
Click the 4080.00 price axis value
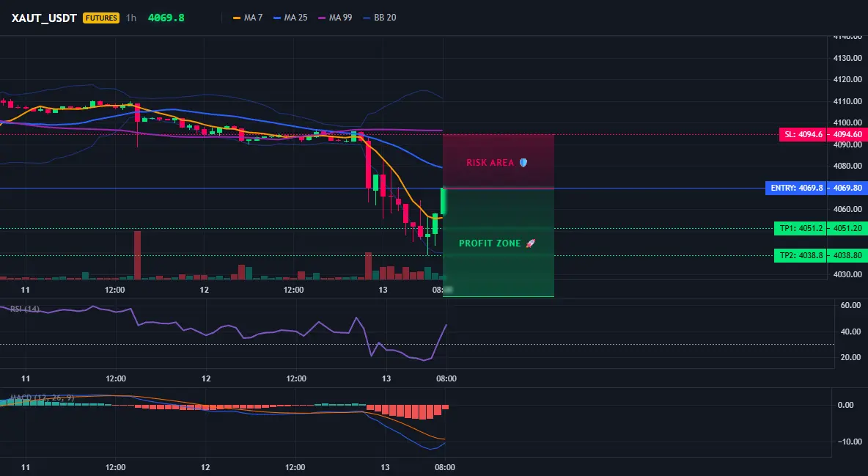point(847,166)
